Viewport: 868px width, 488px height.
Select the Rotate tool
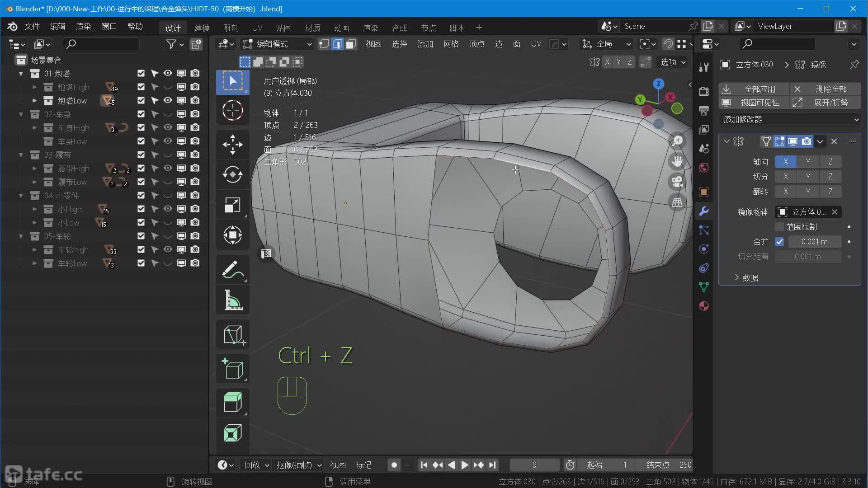tap(232, 174)
